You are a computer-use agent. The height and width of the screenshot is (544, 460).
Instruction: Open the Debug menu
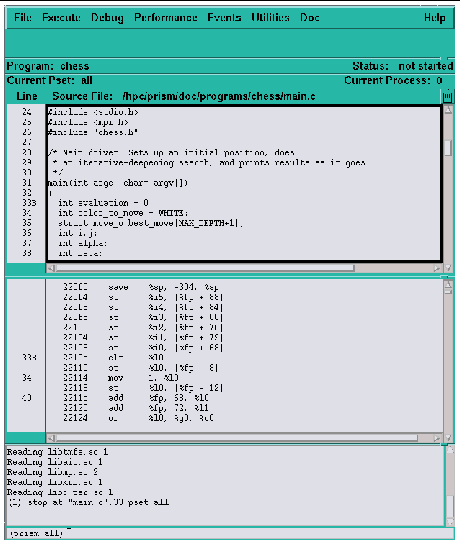(x=107, y=18)
